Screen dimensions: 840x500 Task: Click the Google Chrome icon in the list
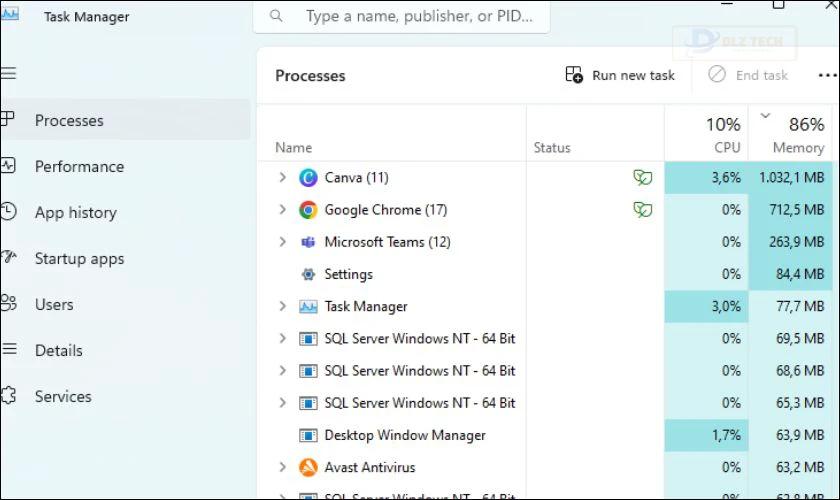tap(308, 210)
